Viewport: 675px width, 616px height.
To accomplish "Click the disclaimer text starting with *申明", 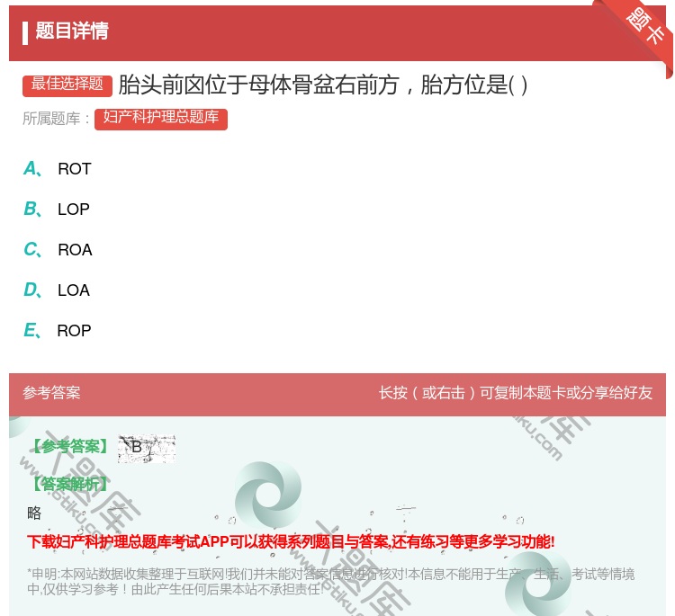I will click(330, 582).
